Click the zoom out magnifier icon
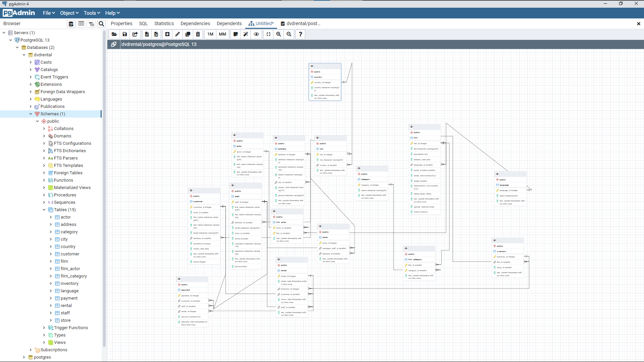The width and height of the screenshot is (644, 362). click(289, 34)
